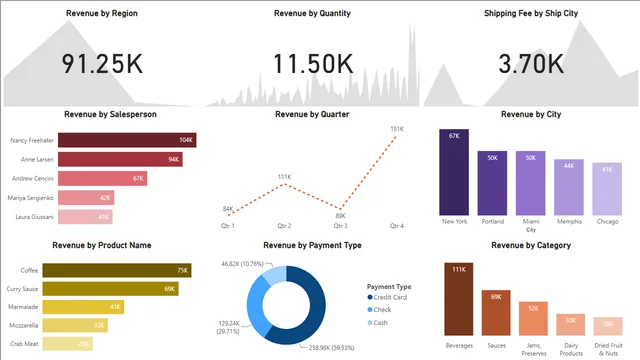Click the Marmalade 41K bar
The image size is (640, 360).
pyautogui.click(x=83, y=307)
